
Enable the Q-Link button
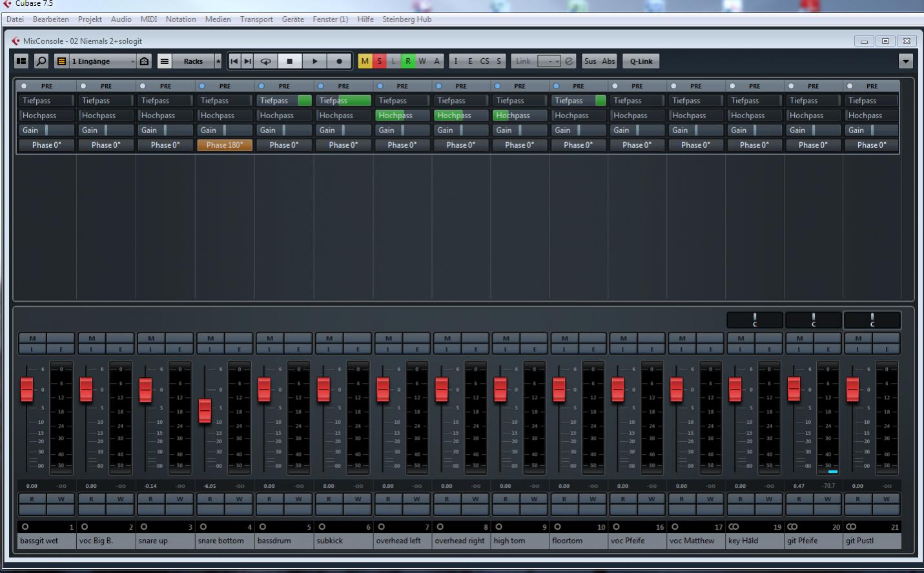point(641,61)
